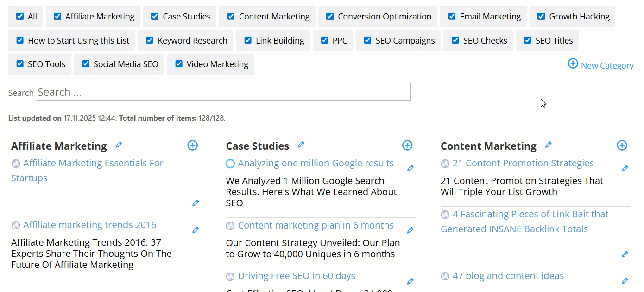Toggle the Content Marketing filter checkbox
The height and width of the screenshot is (292, 644).
click(231, 16)
